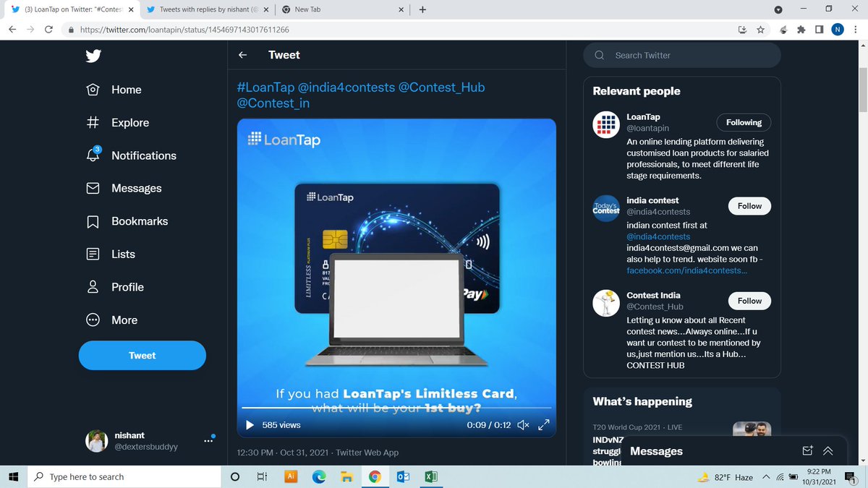Play the LoanTap video
868x488 pixels.
point(250,425)
